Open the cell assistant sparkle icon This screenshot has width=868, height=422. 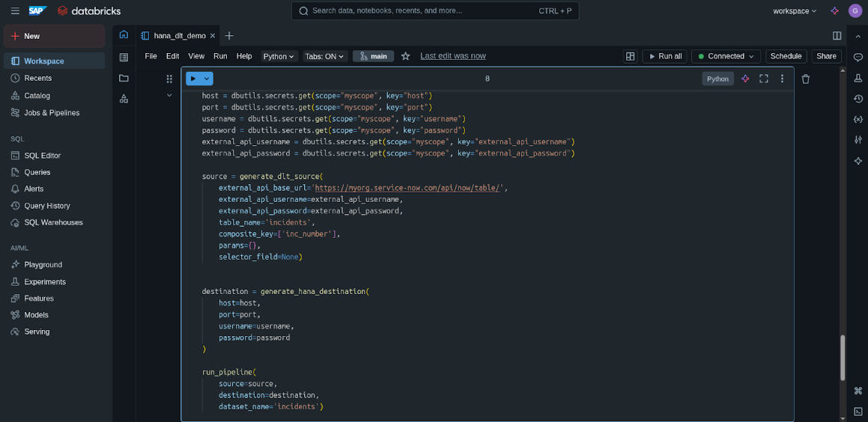pyautogui.click(x=745, y=79)
